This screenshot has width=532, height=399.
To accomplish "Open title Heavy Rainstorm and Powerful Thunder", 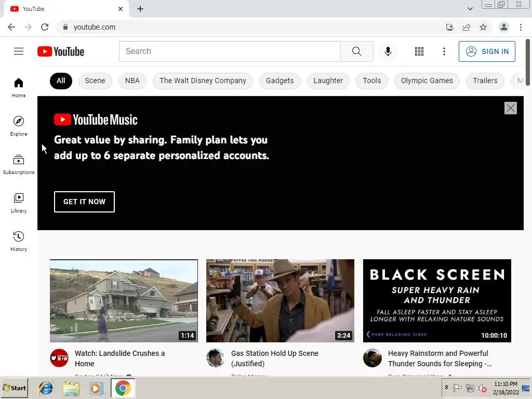I will click(x=440, y=358).
